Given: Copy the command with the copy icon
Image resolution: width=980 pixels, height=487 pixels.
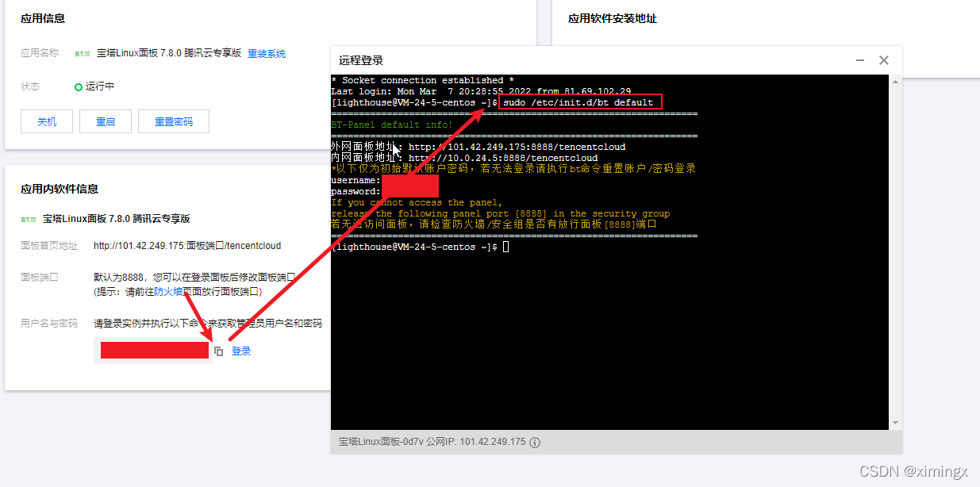Looking at the screenshot, I should click(x=219, y=351).
